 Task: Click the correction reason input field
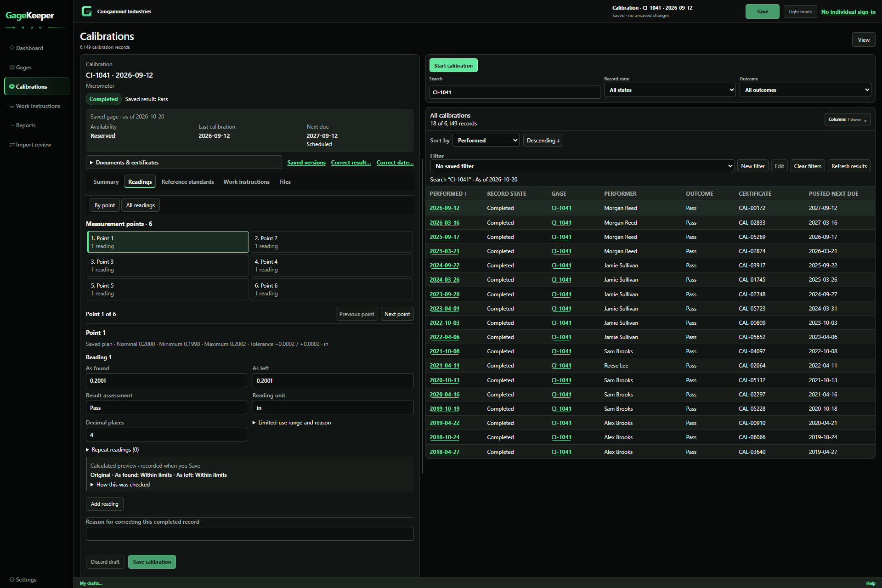(x=250, y=534)
